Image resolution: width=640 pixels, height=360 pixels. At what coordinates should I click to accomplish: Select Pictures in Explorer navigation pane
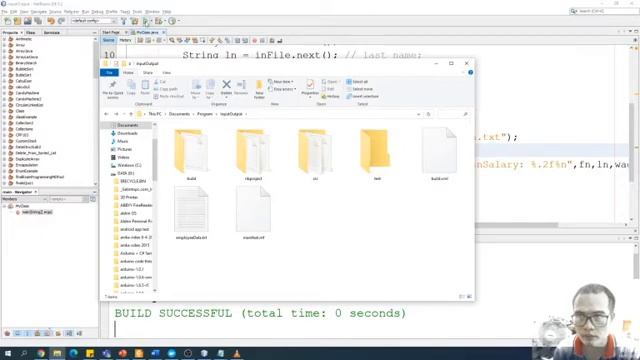click(121, 149)
